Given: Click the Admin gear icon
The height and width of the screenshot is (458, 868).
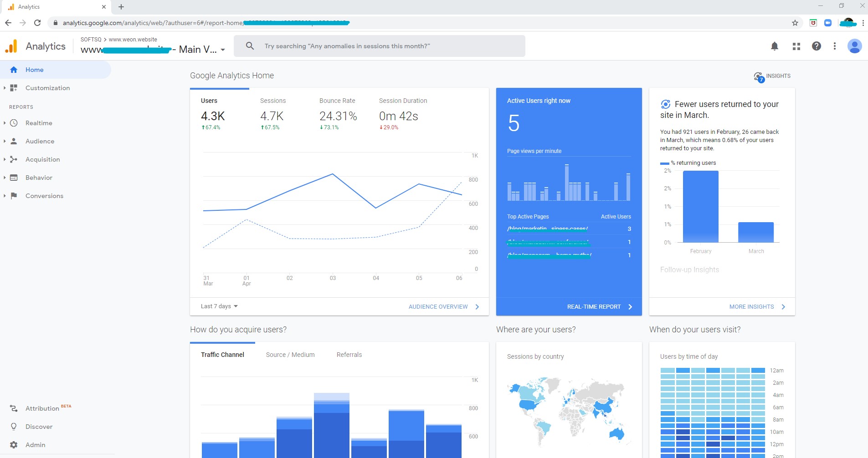Looking at the screenshot, I should coord(14,445).
